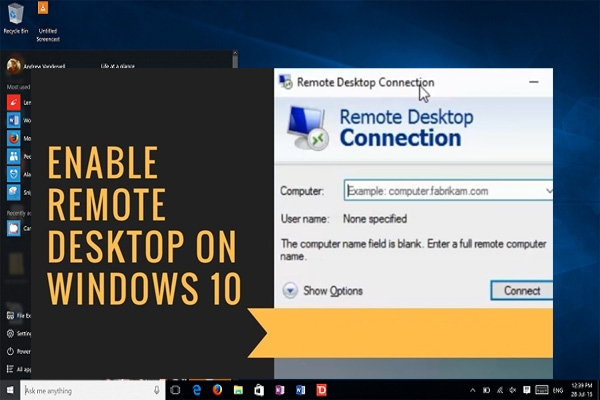600x400 pixels.
Task: Check the battery tray icon
Action: (x=486, y=390)
